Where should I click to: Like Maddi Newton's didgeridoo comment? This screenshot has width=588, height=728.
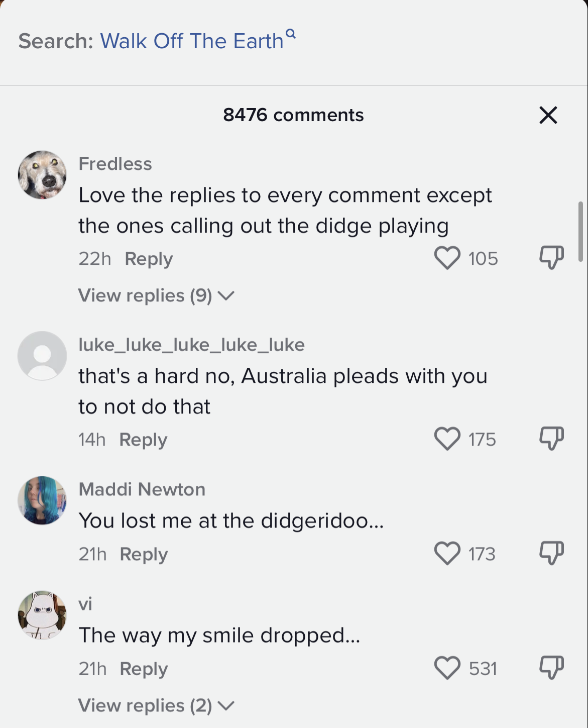tap(447, 554)
